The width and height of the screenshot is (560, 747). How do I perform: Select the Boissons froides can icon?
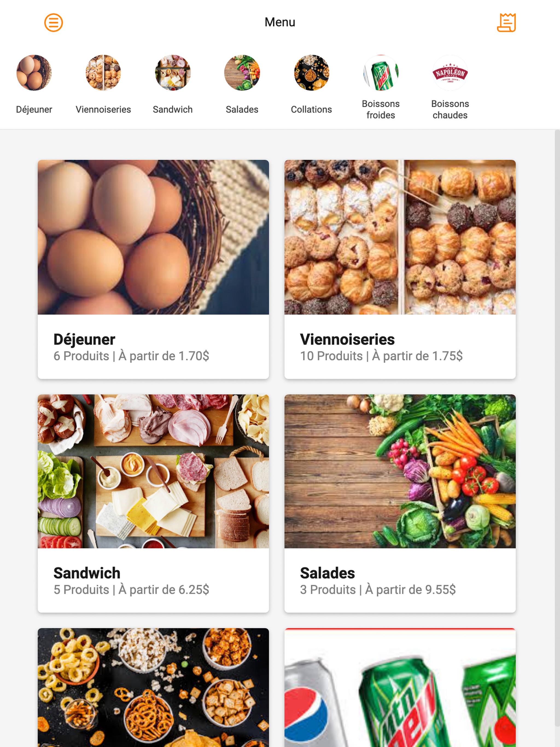(381, 73)
